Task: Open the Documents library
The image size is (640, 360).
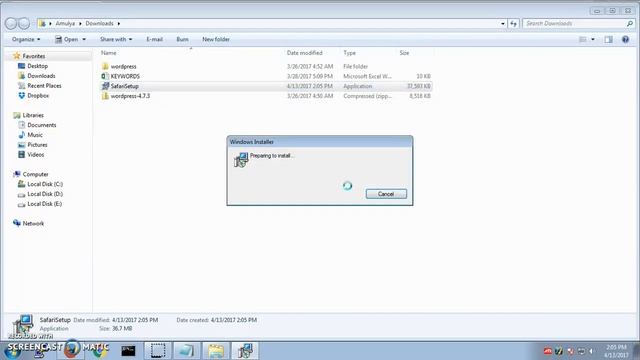Action: tap(42, 125)
